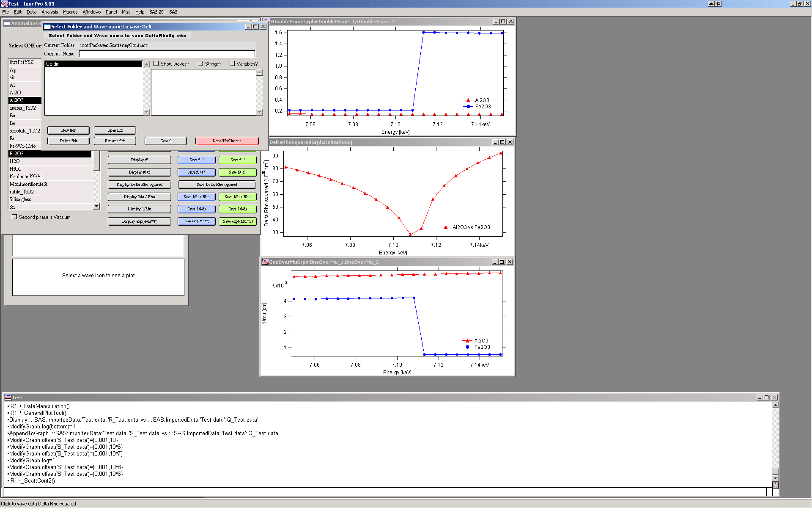This screenshot has height=508, width=812.
Task: Click Display f'' button
Action: tap(140, 160)
